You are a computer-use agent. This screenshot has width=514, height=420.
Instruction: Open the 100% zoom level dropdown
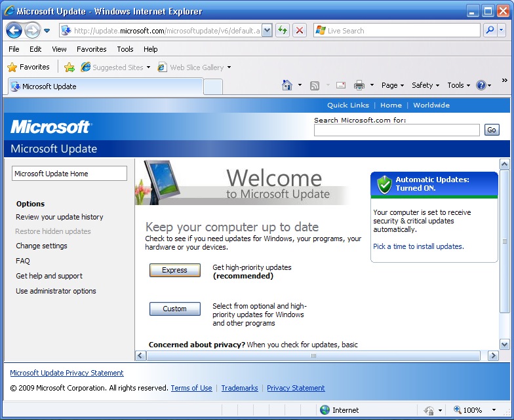coord(494,410)
